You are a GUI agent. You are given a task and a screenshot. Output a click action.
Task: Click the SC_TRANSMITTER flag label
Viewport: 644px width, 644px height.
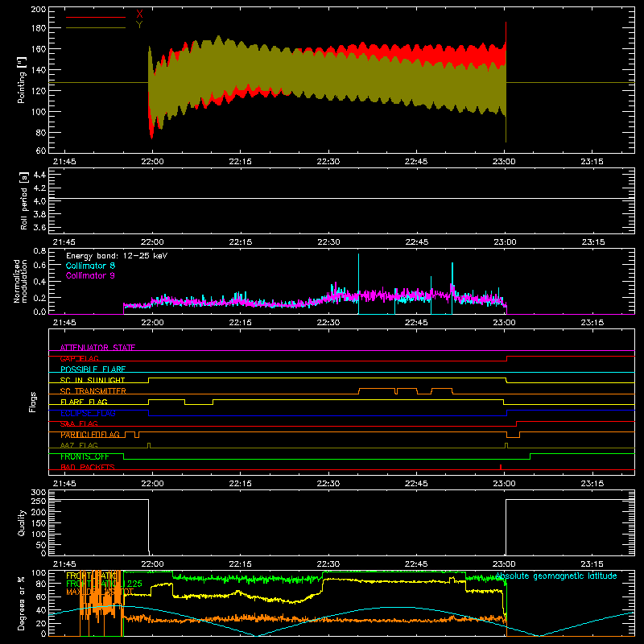pyautogui.click(x=93, y=391)
